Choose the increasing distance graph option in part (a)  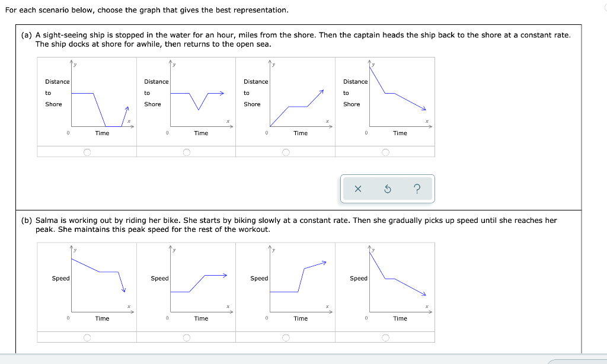[286, 152]
